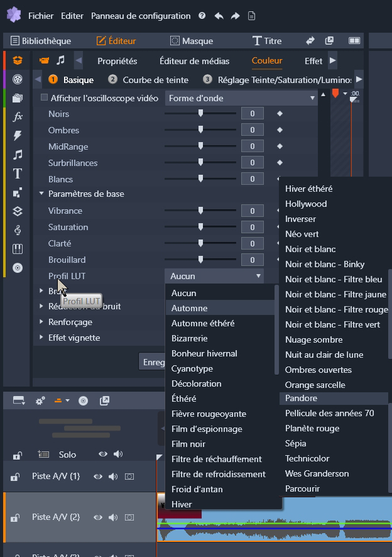Toggle visibility eye for Piste A/V (1)
Screen dimensions: 392x557
click(97, 477)
